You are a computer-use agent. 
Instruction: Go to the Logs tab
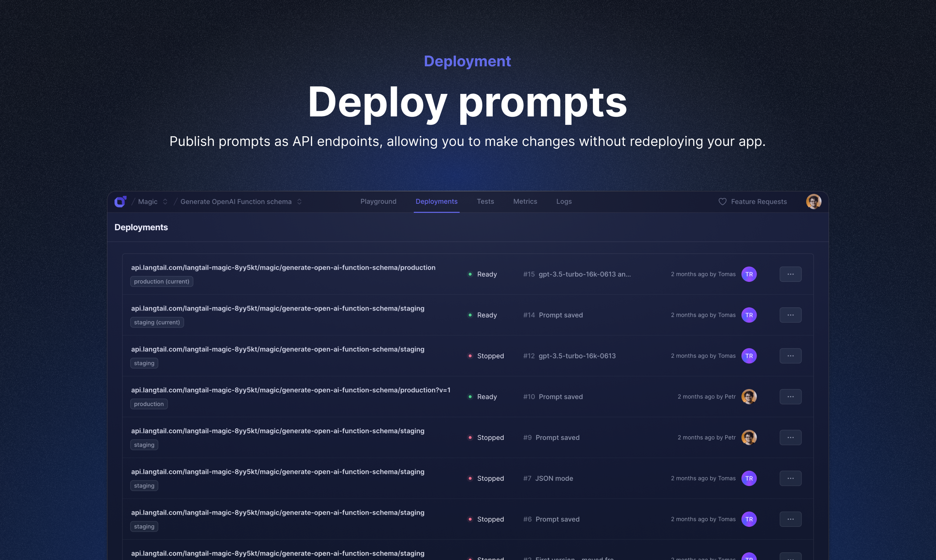point(563,202)
